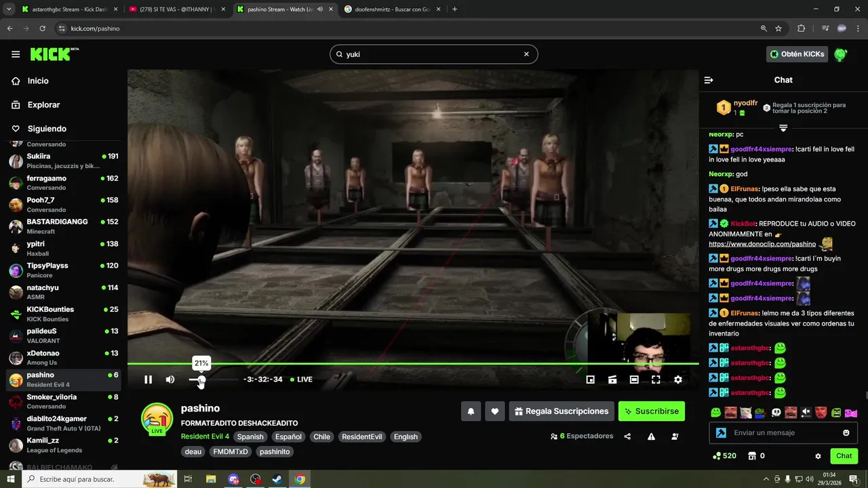This screenshot has width=868, height=488.
Task: Mute the stream volume icon
Action: pyautogui.click(x=170, y=380)
